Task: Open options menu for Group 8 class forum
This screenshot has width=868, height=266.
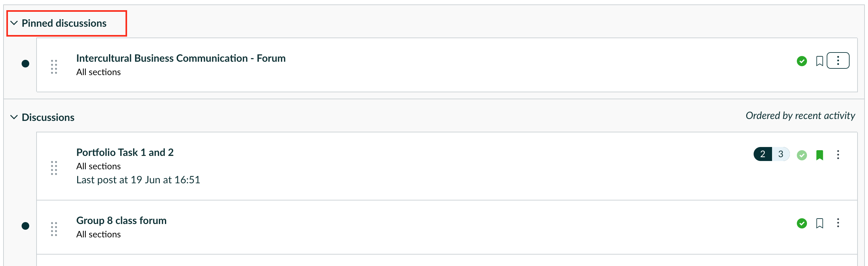Action: [x=838, y=223]
